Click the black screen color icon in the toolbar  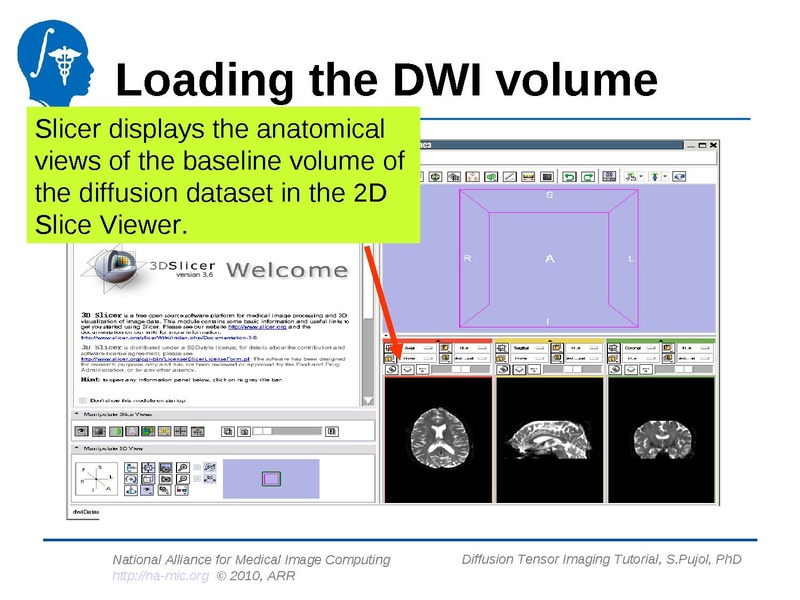546,177
